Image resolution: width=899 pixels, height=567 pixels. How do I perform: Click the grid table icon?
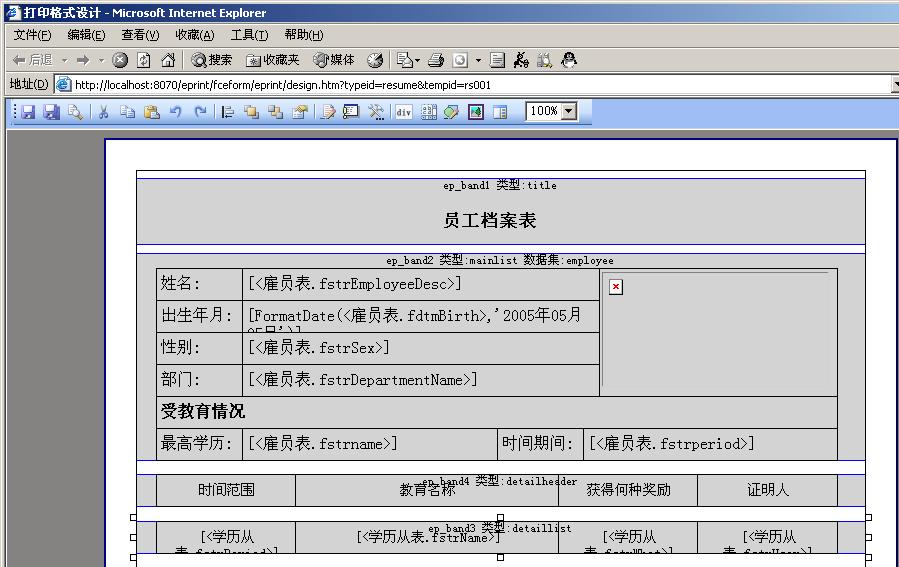coord(428,112)
